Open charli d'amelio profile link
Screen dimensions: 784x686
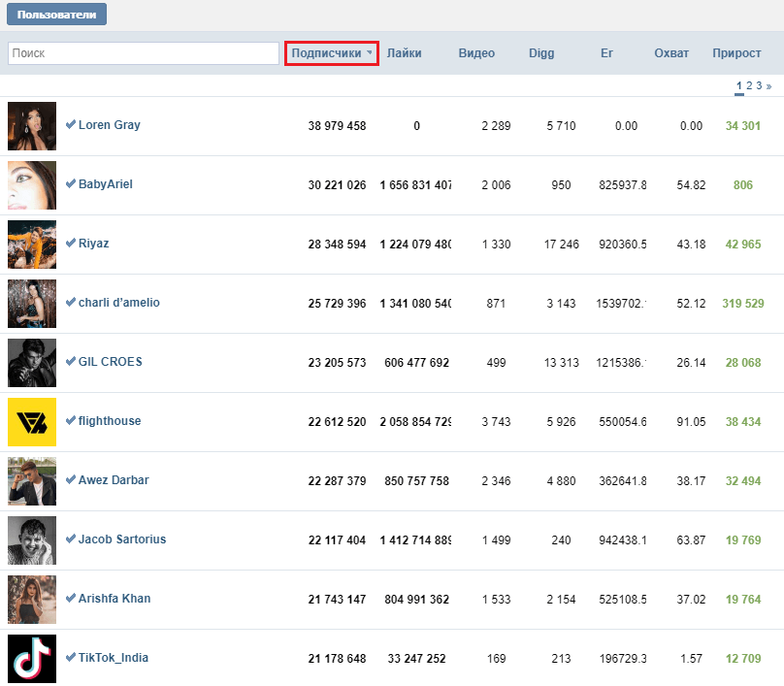119,303
